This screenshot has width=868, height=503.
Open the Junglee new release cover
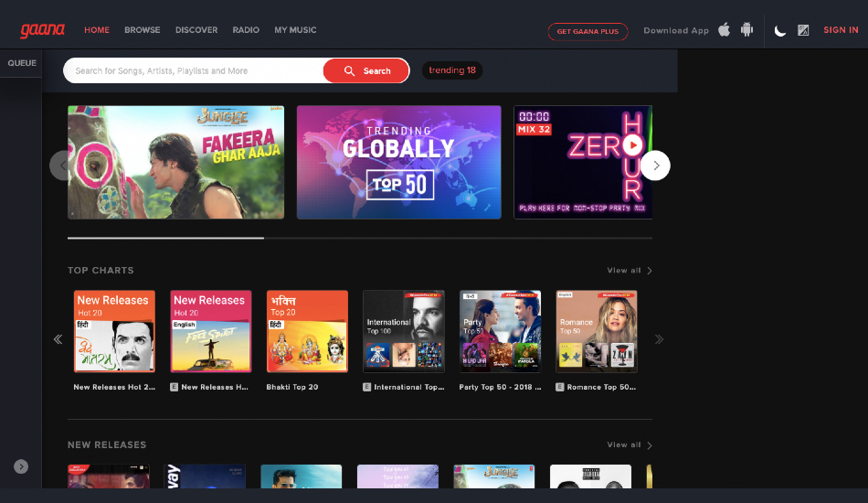pos(494,476)
